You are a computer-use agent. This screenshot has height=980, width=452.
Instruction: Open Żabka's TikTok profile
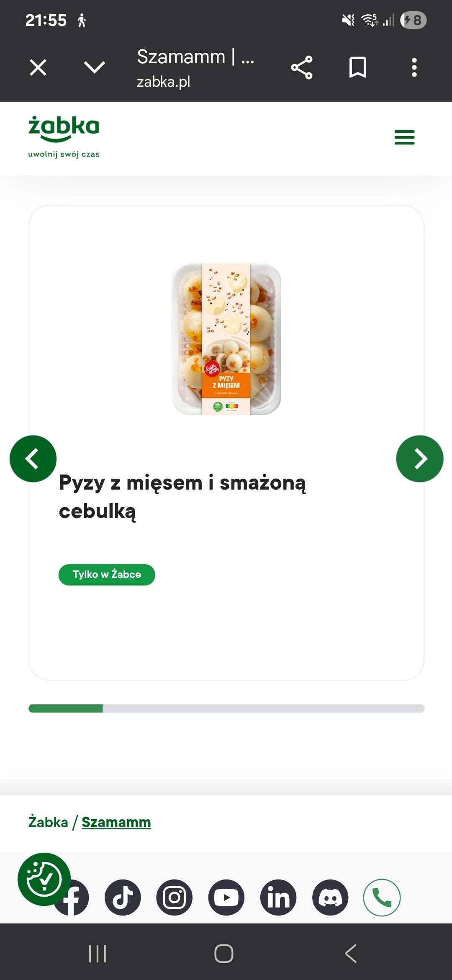123,897
